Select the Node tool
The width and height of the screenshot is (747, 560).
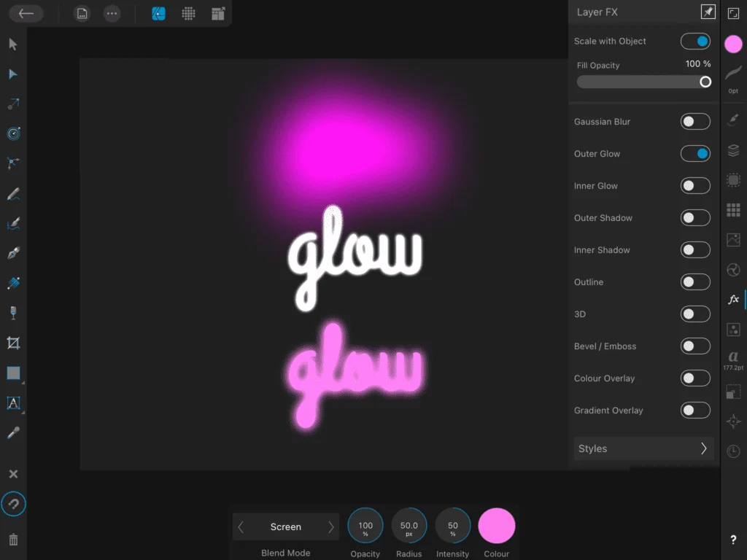pyautogui.click(x=13, y=74)
